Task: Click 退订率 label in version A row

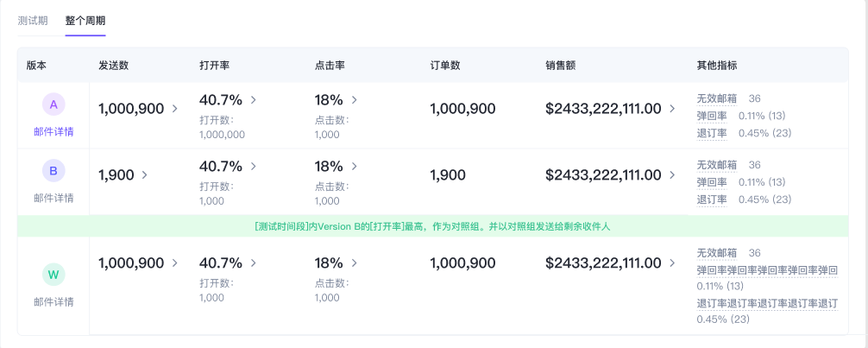Action: pos(711,133)
